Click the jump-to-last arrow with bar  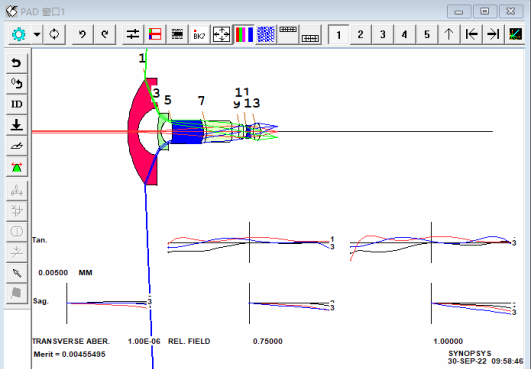point(493,35)
